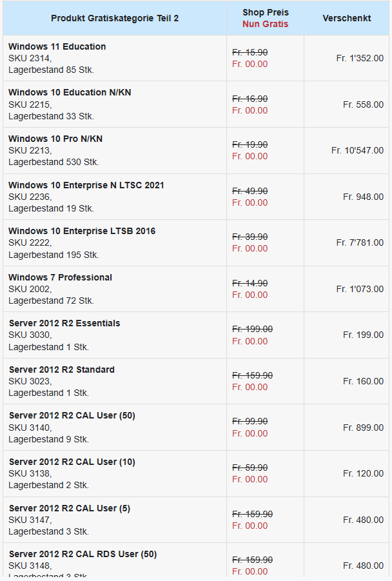Click the Shop Preis column header
Viewport: 392px width, 581px height.
(265, 12)
